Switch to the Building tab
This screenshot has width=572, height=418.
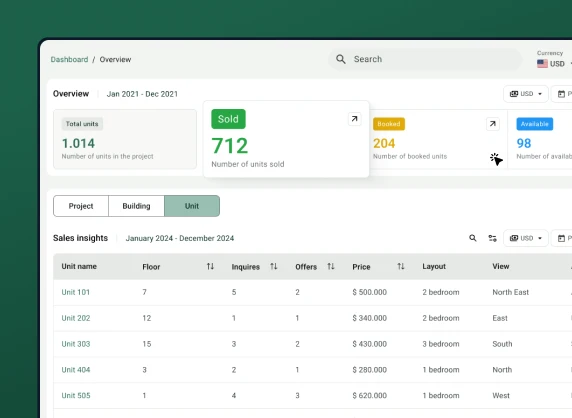point(136,206)
